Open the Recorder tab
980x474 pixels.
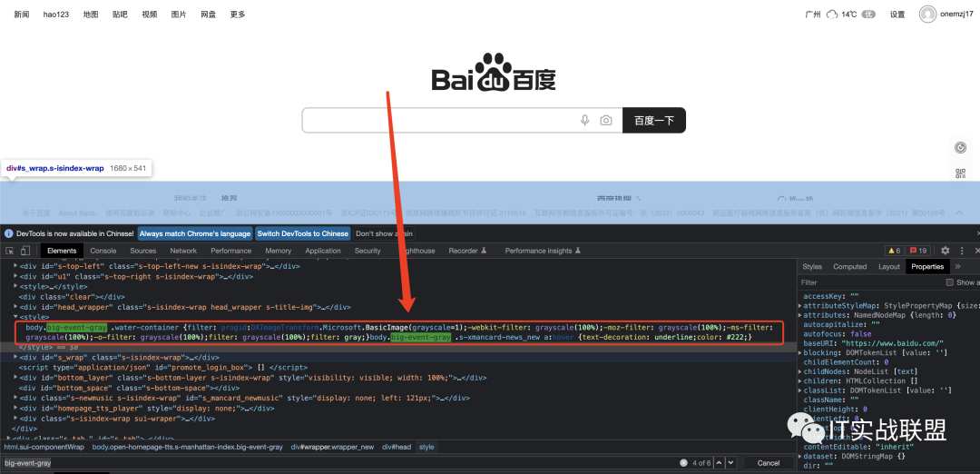(467, 251)
